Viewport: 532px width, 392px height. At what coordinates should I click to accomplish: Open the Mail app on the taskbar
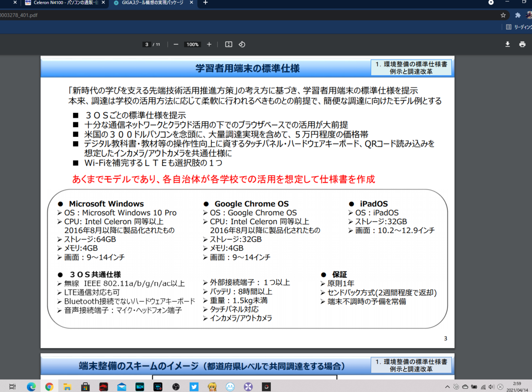pyautogui.click(x=121, y=387)
